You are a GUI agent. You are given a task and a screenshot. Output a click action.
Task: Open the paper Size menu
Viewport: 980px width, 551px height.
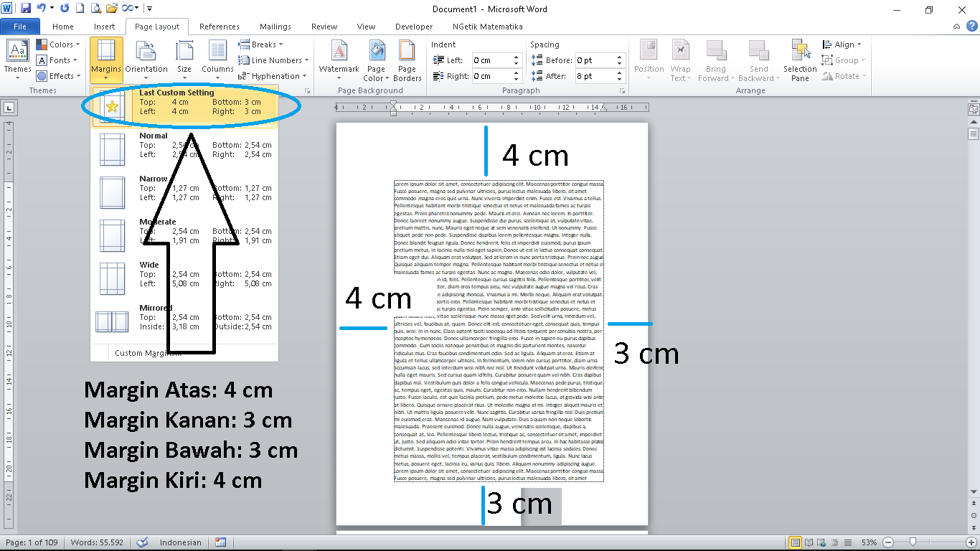[184, 60]
